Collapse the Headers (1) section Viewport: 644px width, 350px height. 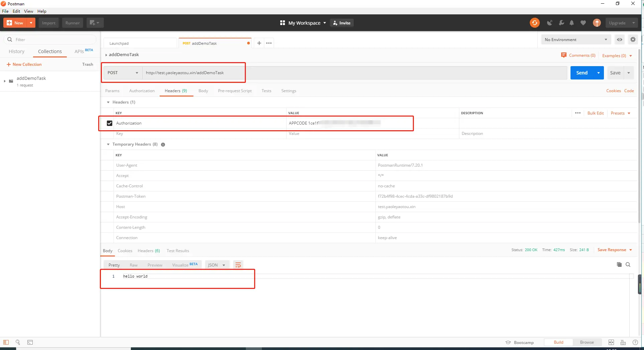108,102
